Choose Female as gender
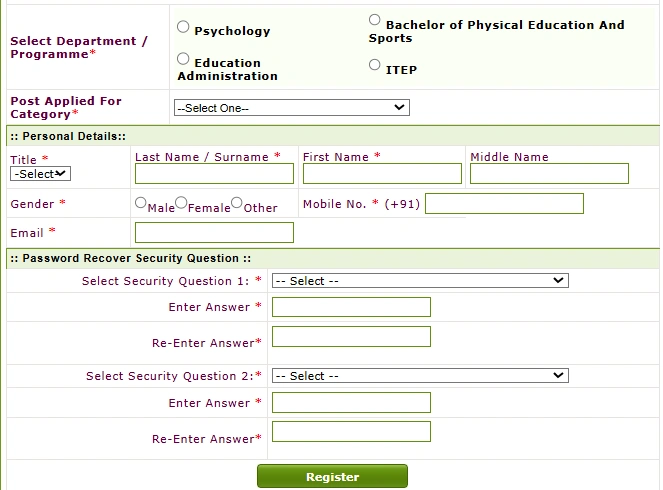The width and height of the screenshot is (663, 490). click(181, 203)
